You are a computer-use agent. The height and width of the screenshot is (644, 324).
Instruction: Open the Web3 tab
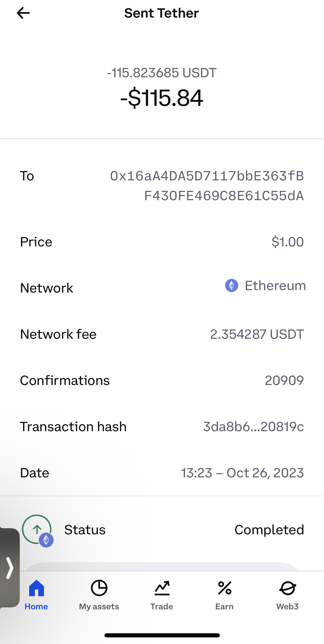[x=287, y=594]
